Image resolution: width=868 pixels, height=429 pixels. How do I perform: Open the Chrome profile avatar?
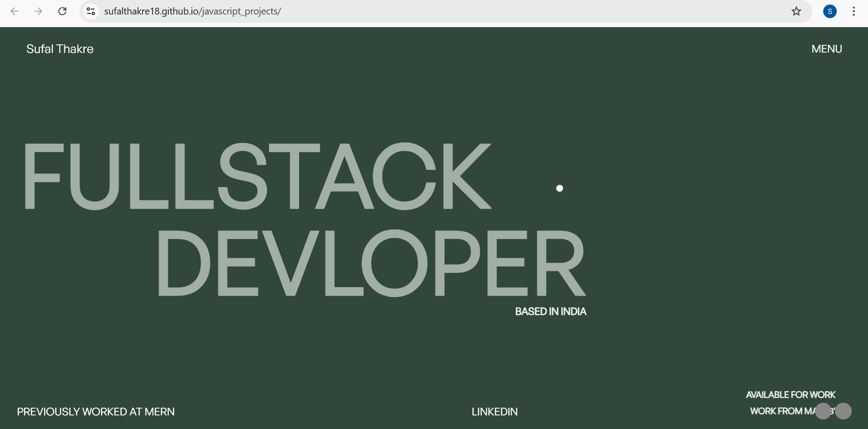(x=830, y=11)
